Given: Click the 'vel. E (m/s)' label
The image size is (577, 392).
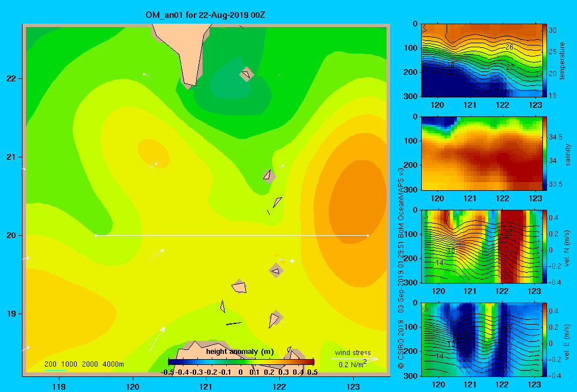Looking at the screenshot, I should tap(567, 341).
